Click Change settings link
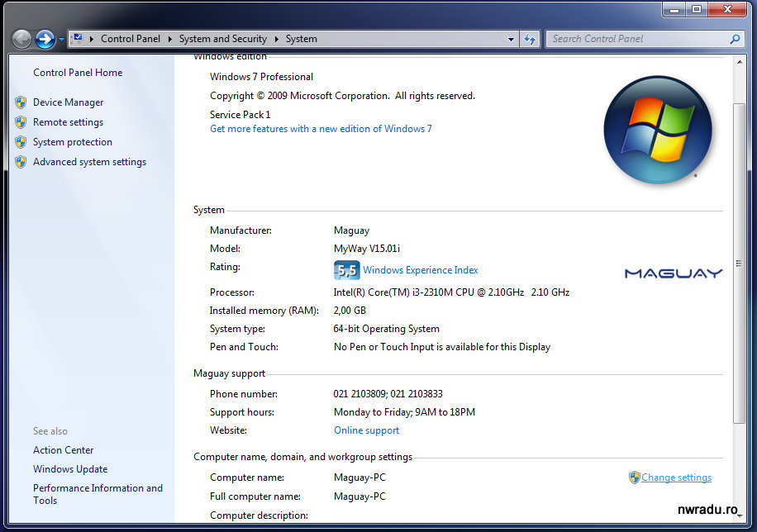This screenshot has height=532, width=757. click(676, 477)
